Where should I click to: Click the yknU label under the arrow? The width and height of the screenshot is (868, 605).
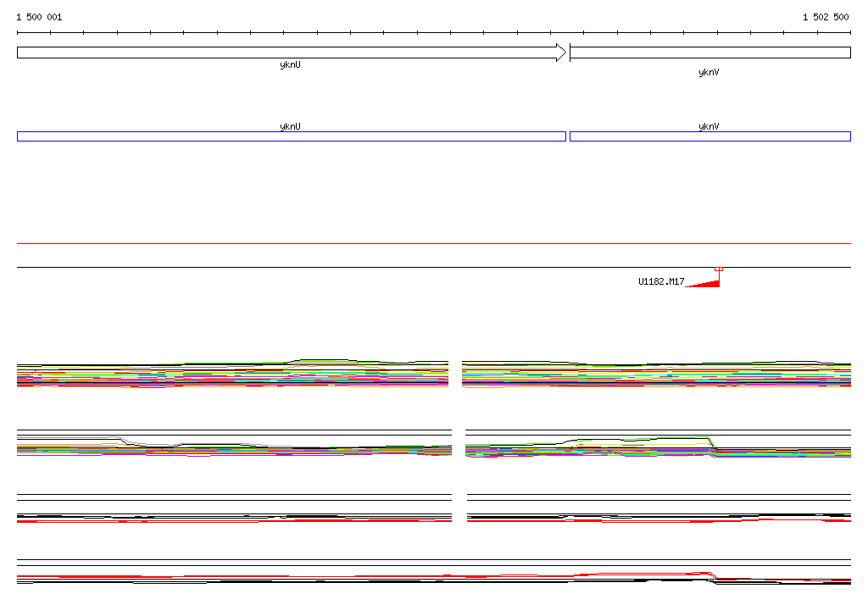(x=290, y=64)
